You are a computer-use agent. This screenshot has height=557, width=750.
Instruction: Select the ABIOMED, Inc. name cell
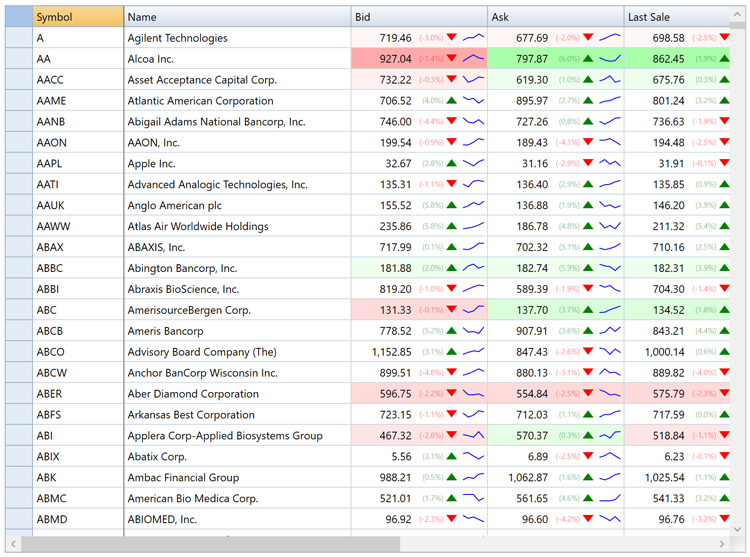[x=237, y=519]
